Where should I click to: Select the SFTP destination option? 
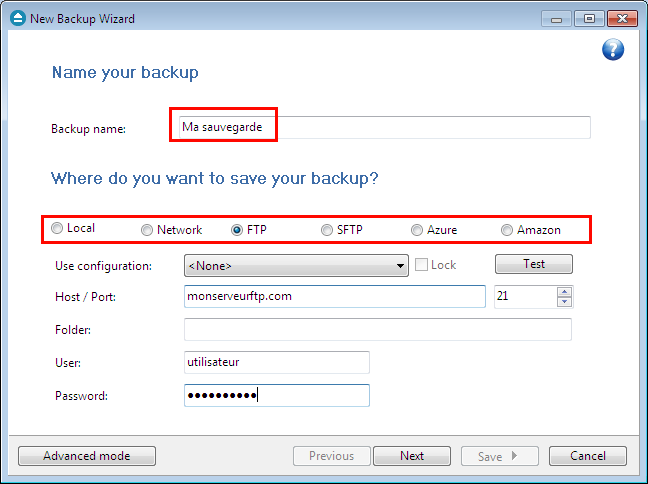326,230
